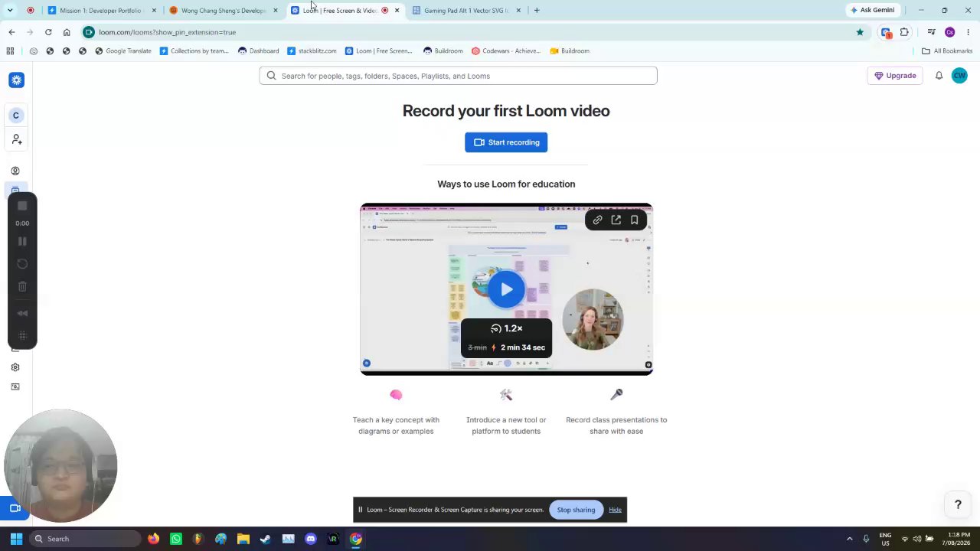Open Firefox from the taskbar

point(154,539)
